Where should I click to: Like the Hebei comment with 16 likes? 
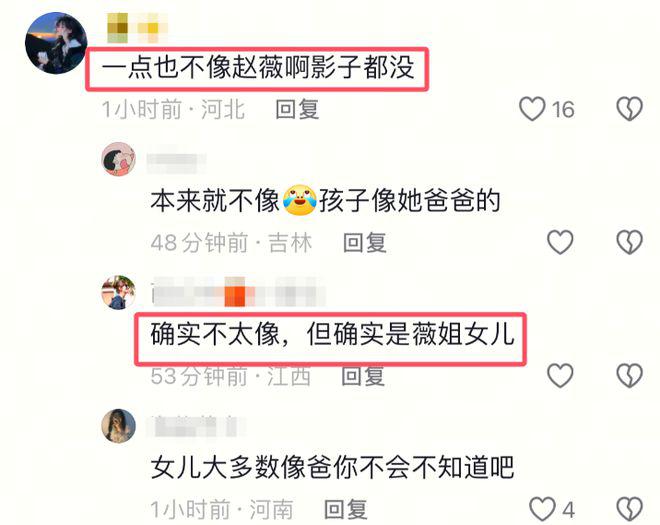coord(532,109)
